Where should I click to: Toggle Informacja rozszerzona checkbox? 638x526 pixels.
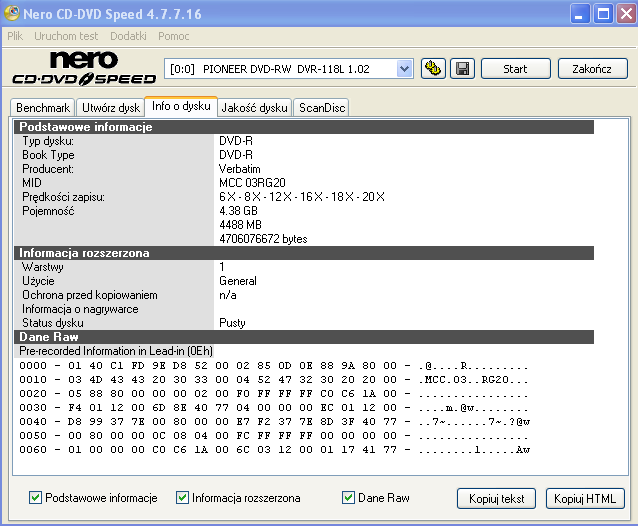point(182,498)
